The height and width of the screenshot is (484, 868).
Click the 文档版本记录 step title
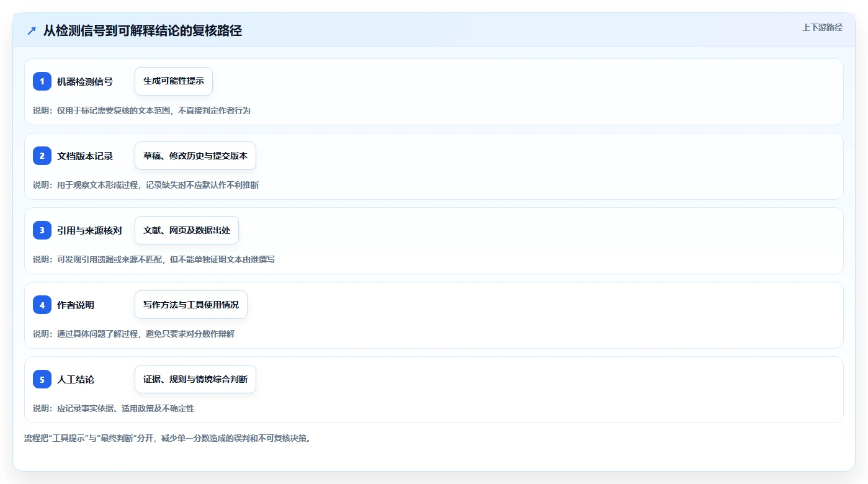click(x=85, y=156)
